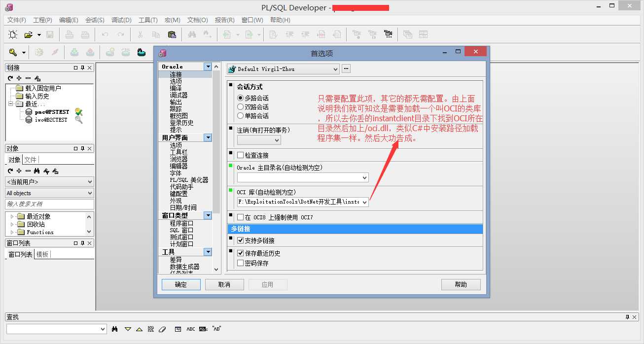Open the 帮助(H) menu
The width and height of the screenshot is (644, 344).
(x=280, y=20)
